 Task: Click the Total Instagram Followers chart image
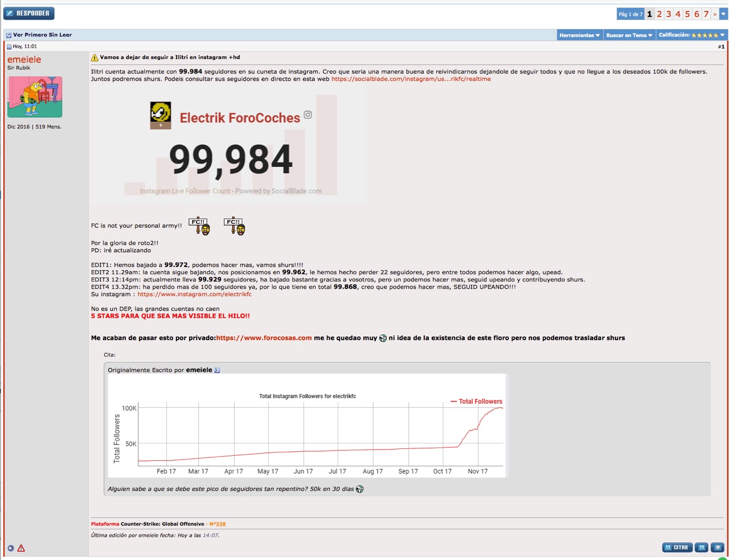tap(307, 425)
